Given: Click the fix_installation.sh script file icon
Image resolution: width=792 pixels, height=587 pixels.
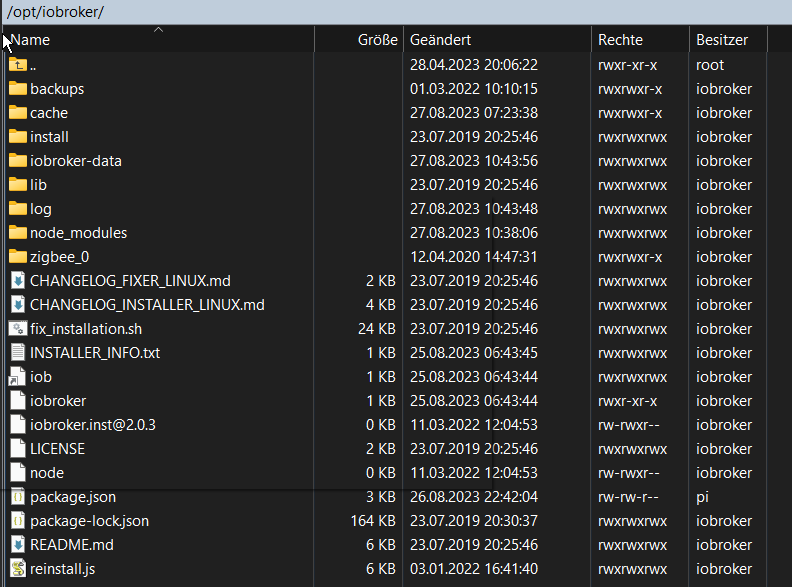Looking at the screenshot, I should click(x=18, y=329).
